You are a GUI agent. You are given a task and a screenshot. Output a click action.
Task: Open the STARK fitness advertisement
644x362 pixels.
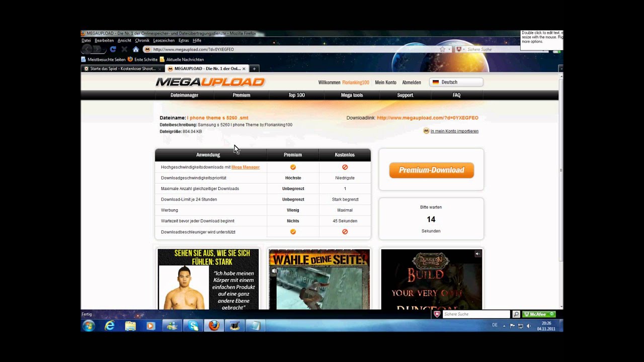208,279
